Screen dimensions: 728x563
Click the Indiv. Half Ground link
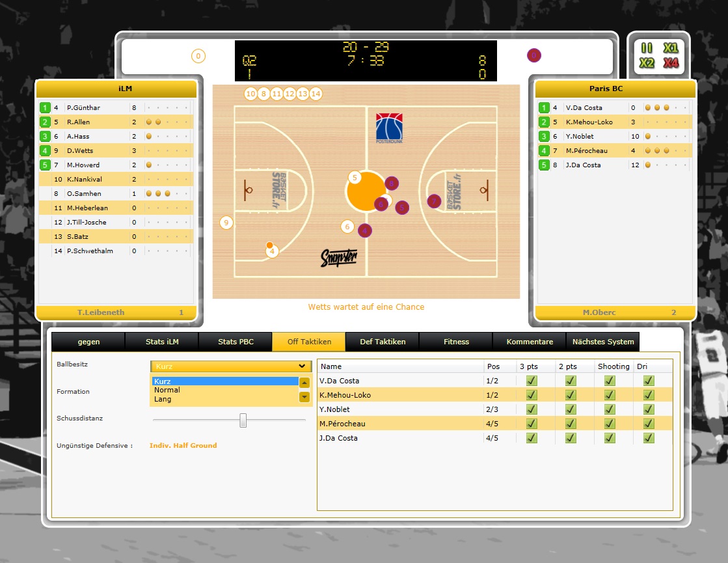coord(183,446)
